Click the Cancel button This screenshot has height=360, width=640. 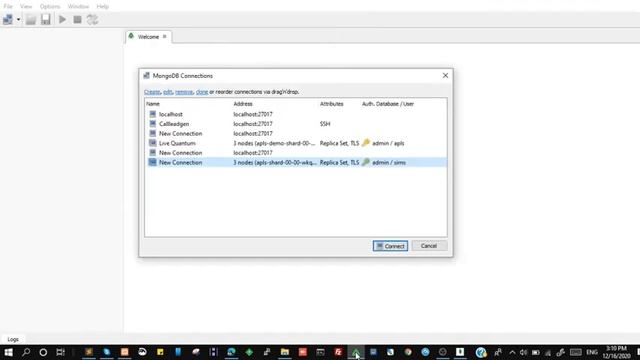[x=429, y=246]
